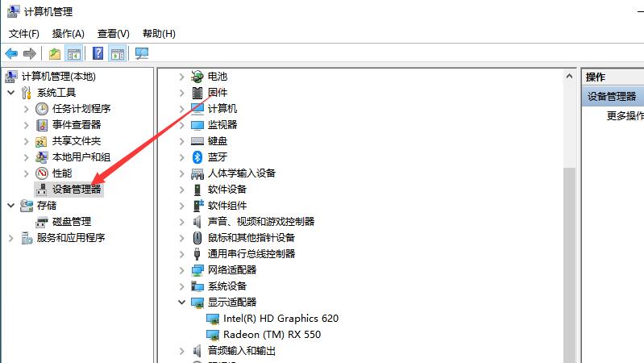
Task: Open the 帮助(H) menu
Action: click(x=159, y=34)
